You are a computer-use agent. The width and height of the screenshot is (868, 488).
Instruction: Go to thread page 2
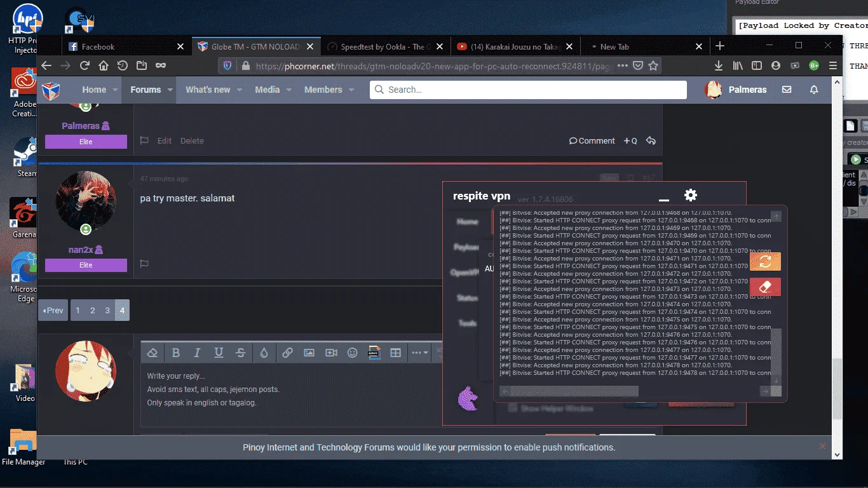click(92, 310)
